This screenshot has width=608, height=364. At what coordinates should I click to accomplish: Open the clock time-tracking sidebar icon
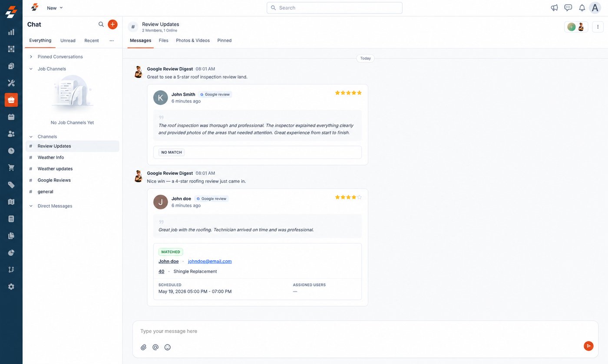[x=11, y=151]
